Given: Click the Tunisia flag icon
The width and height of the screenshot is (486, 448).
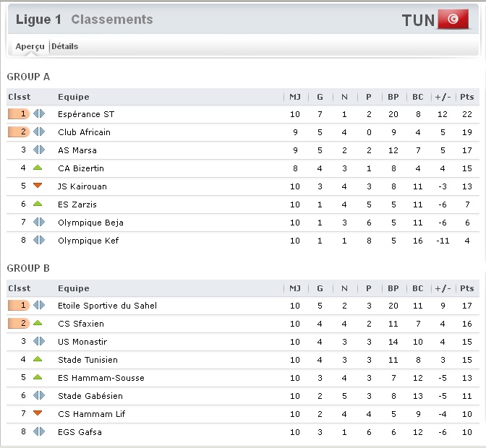Looking at the screenshot, I should (x=453, y=20).
